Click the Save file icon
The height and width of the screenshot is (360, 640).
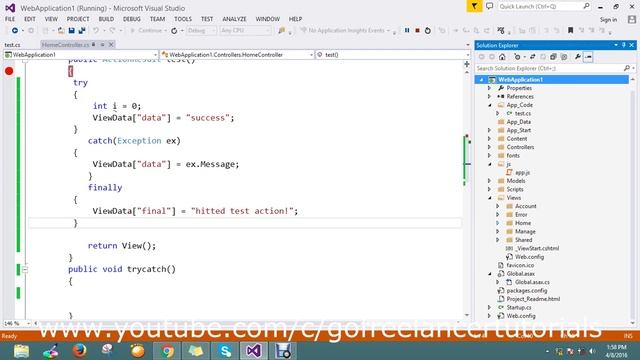click(x=71, y=30)
